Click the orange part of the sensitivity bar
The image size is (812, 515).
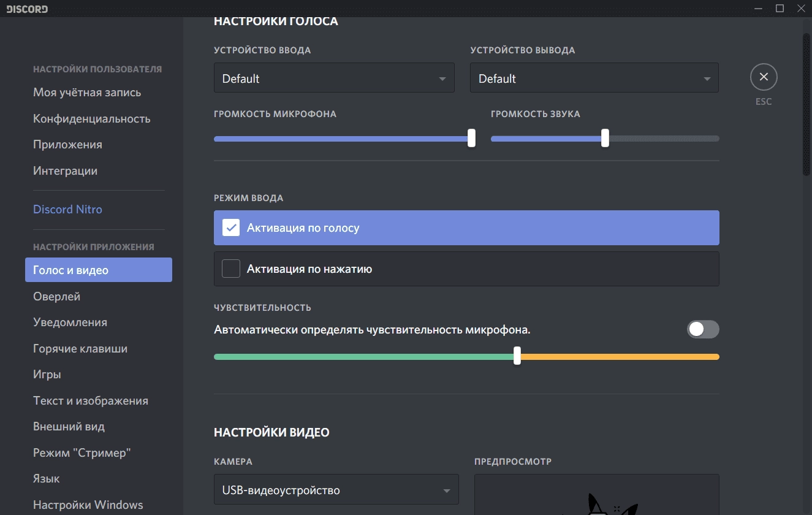click(620, 357)
